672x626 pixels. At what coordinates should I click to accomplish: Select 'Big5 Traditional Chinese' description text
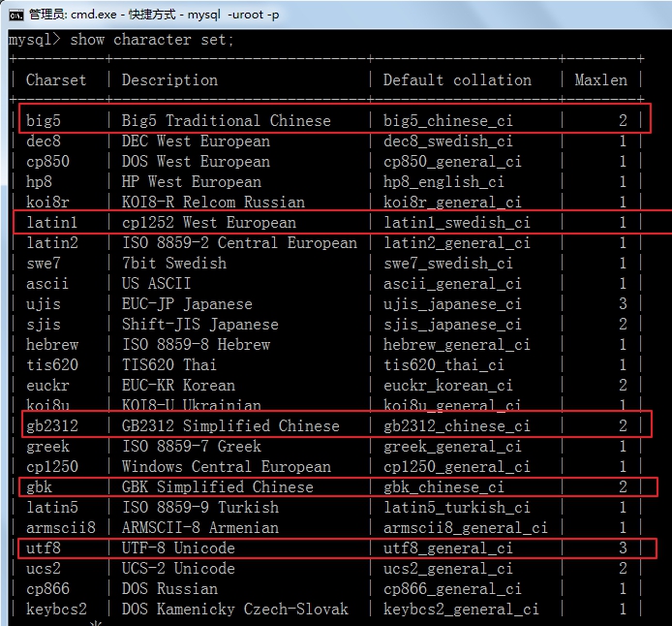click(x=226, y=121)
